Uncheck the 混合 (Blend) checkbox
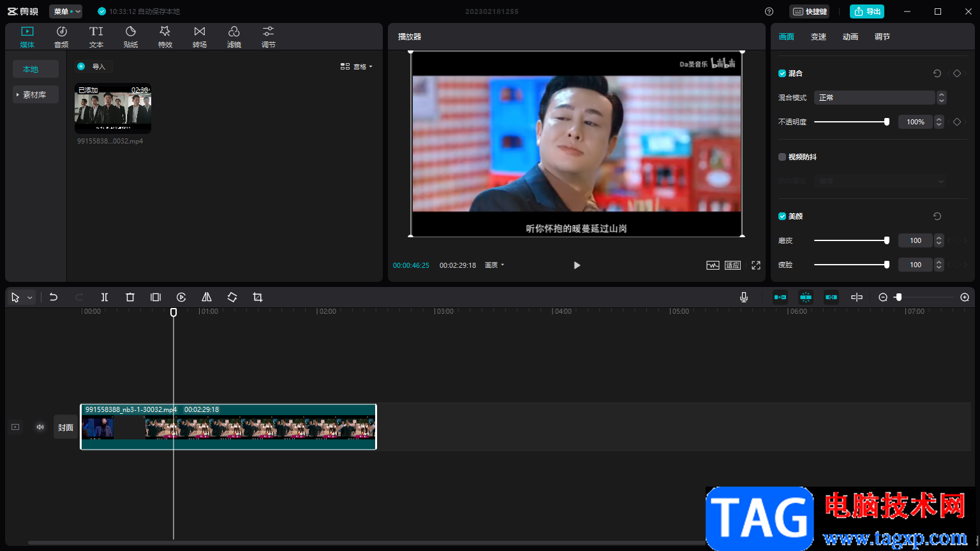The width and height of the screenshot is (980, 551). coord(782,73)
